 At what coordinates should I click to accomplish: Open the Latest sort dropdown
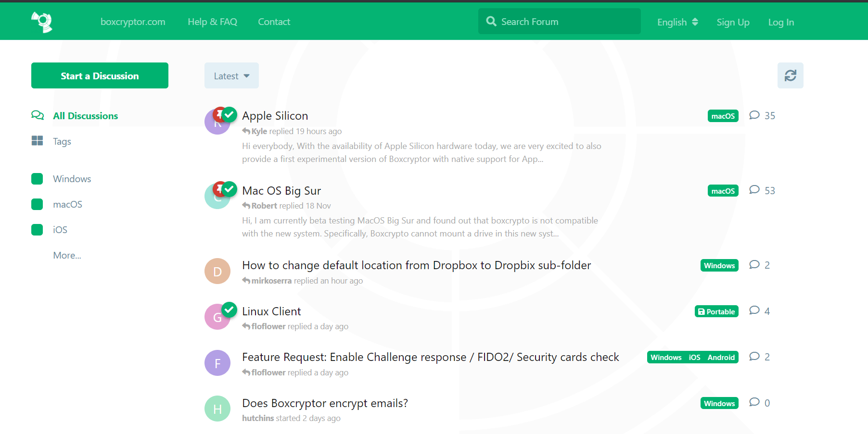point(231,75)
